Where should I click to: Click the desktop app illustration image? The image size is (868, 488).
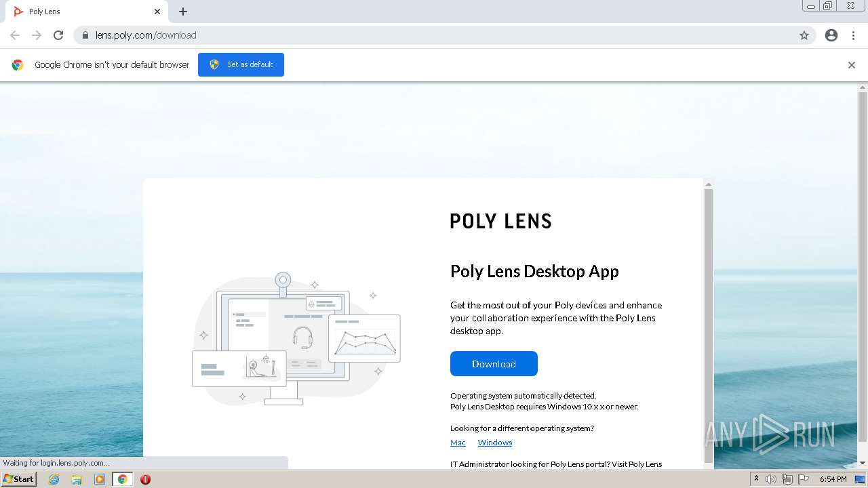[296, 339]
